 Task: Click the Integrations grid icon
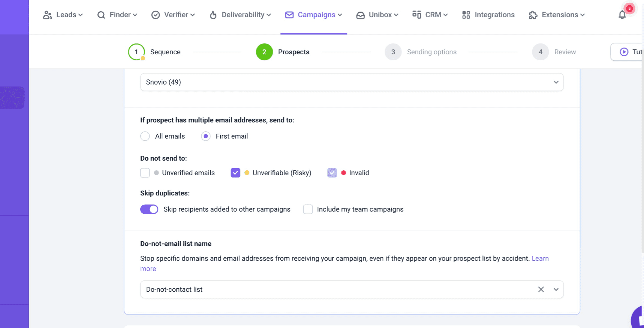pyautogui.click(x=466, y=15)
